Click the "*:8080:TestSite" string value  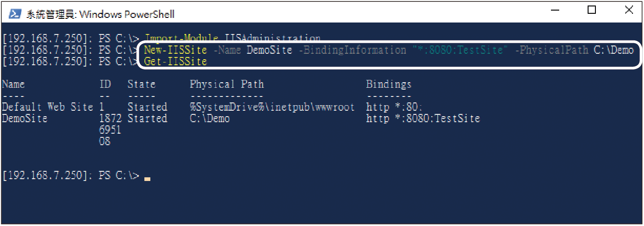coord(460,50)
